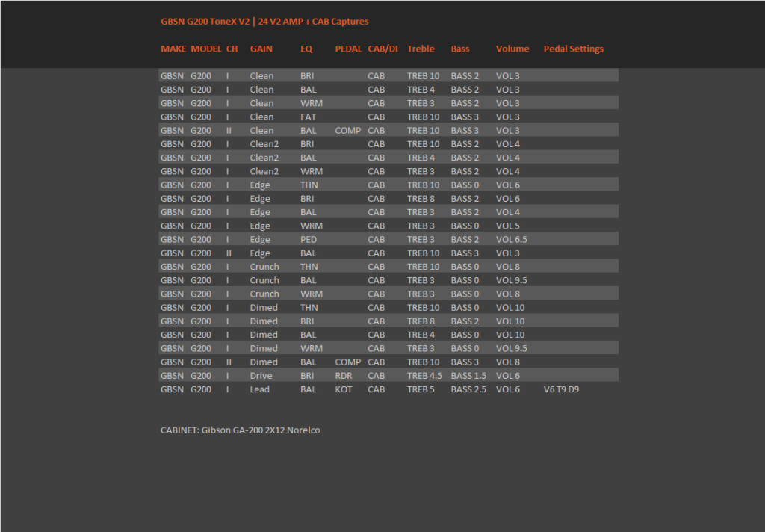Click the MAKE column header
This screenshot has width=765, height=532.
point(173,49)
